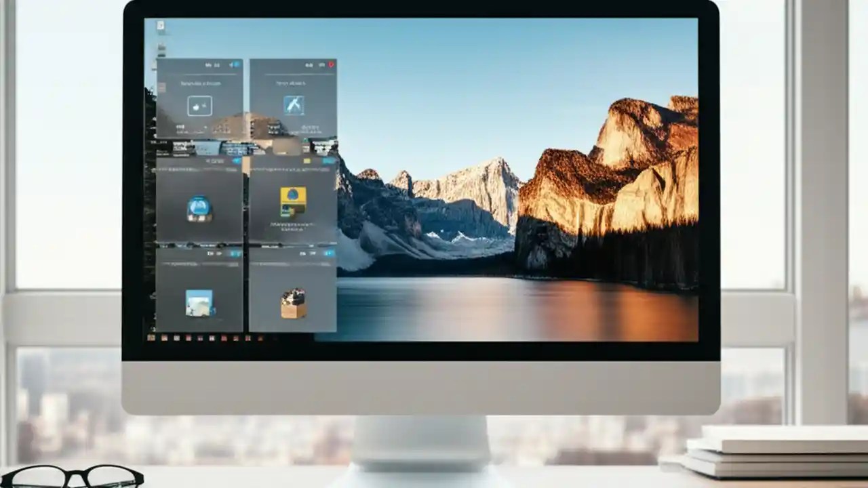Click the small orange icon on the left edge
Image resolution: width=868 pixels, height=488 pixels.
pyautogui.click(x=161, y=87)
